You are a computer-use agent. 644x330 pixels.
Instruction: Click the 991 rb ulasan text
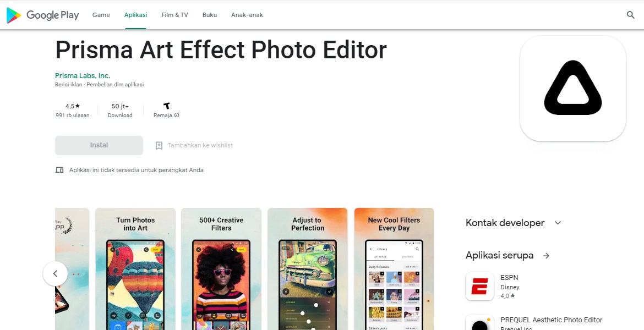(73, 116)
